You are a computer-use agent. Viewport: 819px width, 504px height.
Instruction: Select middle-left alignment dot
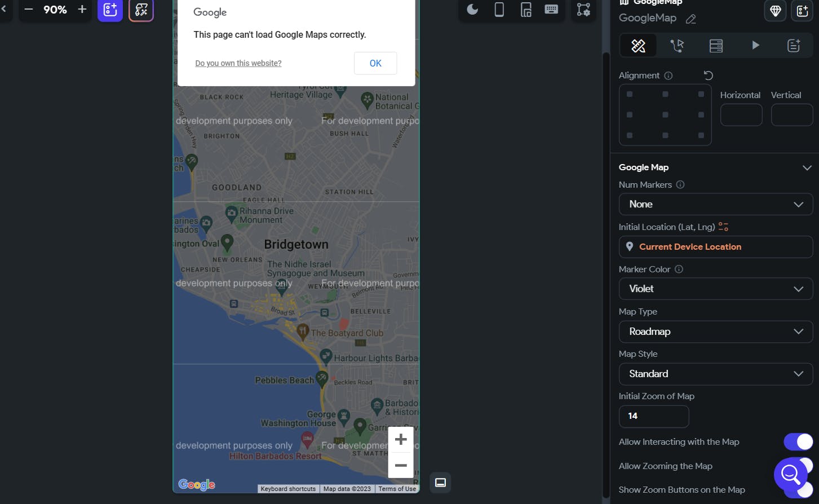[x=630, y=114]
